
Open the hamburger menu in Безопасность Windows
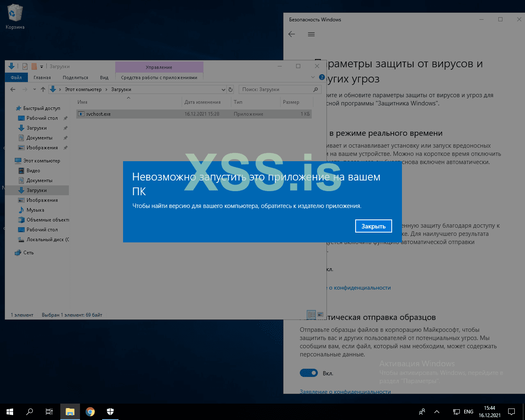[x=311, y=34]
